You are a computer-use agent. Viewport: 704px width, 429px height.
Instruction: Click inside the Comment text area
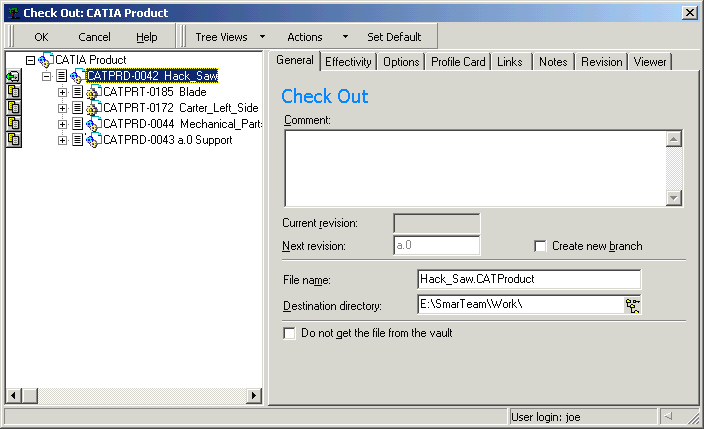pyautogui.click(x=475, y=168)
